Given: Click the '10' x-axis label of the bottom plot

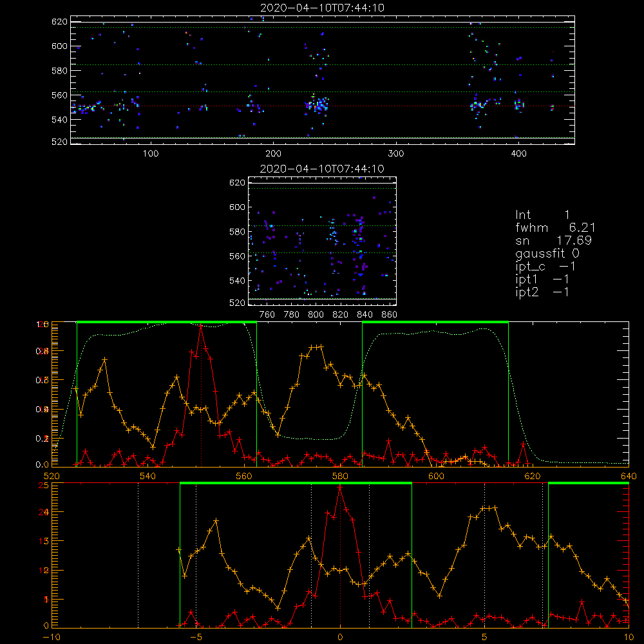Looking at the screenshot, I should (x=629, y=637).
